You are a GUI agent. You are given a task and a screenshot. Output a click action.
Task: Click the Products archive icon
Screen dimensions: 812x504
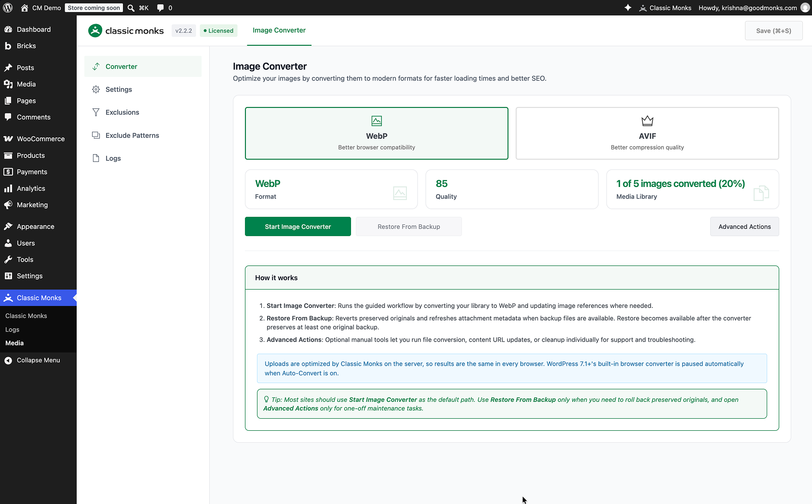pos(8,155)
